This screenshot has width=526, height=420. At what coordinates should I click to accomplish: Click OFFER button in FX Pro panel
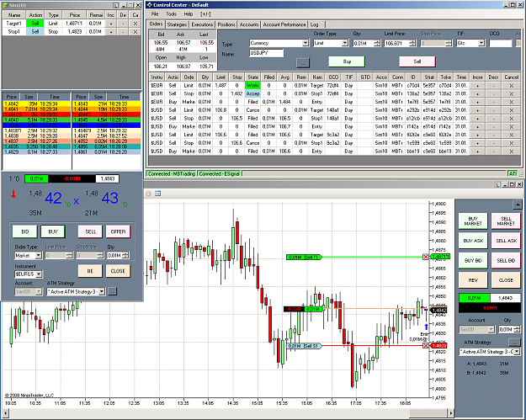pos(118,231)
